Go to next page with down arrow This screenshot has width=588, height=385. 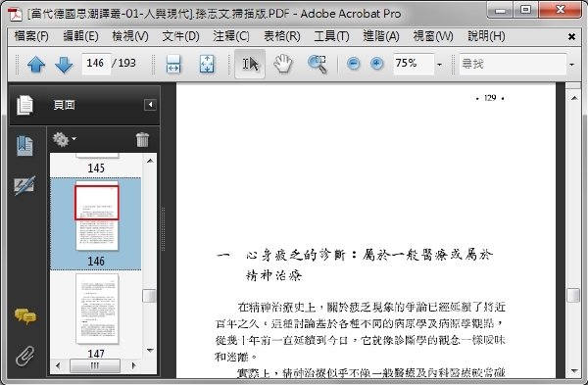coord(64,64)
